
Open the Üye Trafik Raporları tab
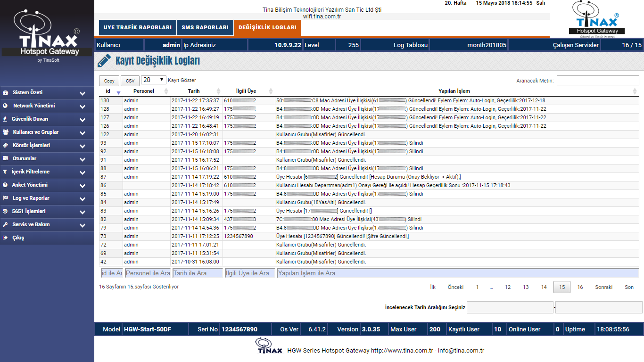point(138,27)
